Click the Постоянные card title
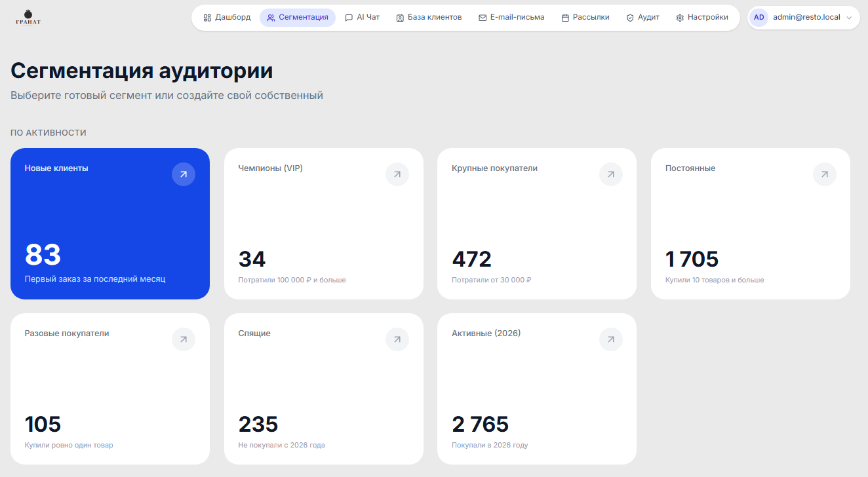 point(690,168)
